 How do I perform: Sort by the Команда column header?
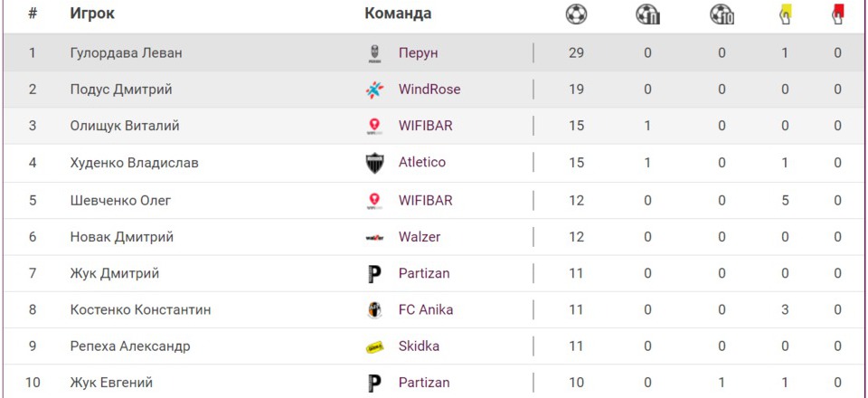click(x=398, y=14)
